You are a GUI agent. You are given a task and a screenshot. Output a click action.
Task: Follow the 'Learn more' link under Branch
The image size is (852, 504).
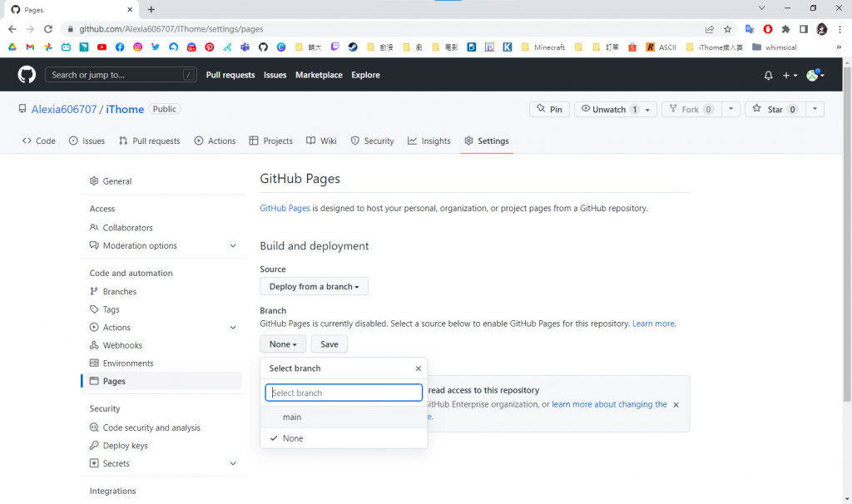point(654,324)
